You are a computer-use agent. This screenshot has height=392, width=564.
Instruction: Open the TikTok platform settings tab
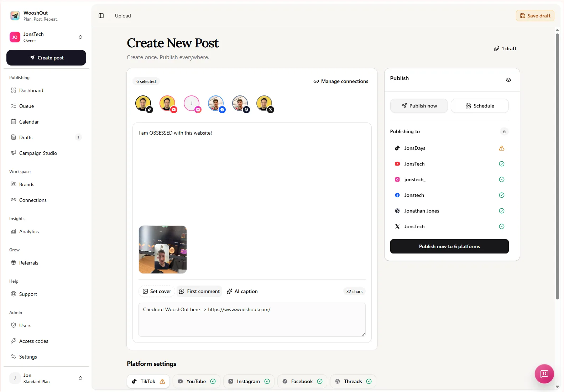pos(148,381)
